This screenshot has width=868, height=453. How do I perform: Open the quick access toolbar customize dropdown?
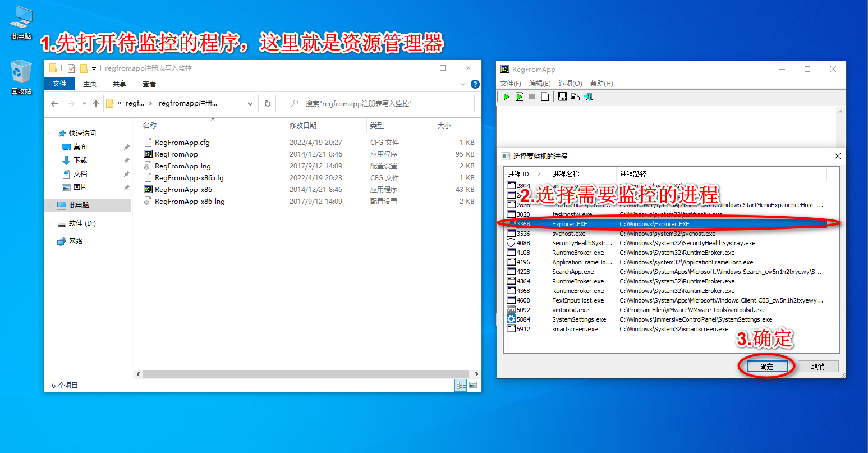94,69
